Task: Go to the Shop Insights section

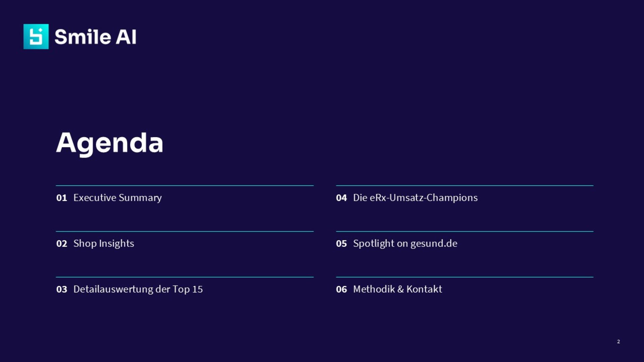Action: click(104, 244)
